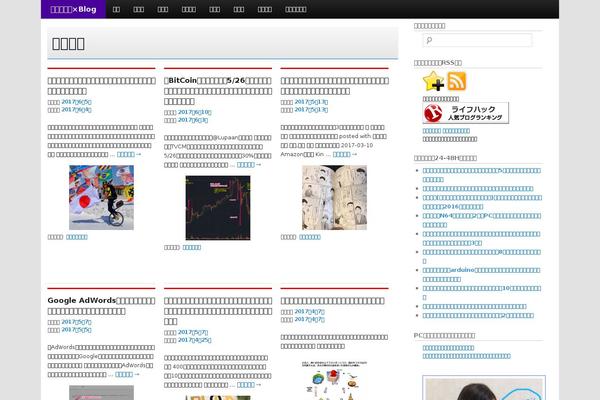Follow read-more link in the @Lupaan excerpt

[249, 165]
